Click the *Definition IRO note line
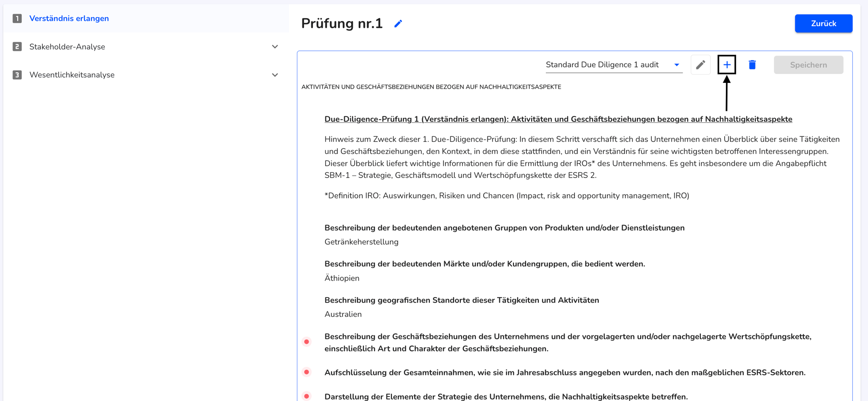This screenshot has width=868, height=401. coord(507,196)
